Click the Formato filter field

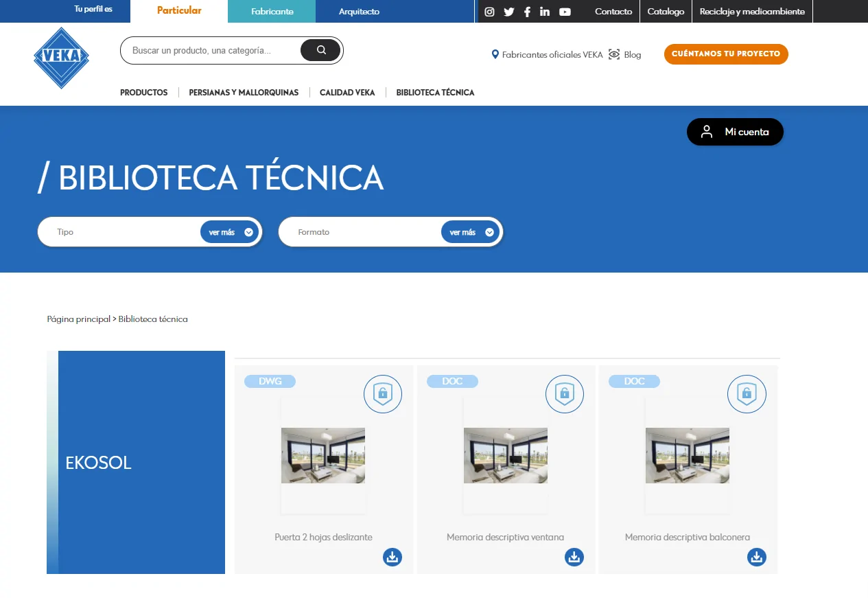(391, 232)
